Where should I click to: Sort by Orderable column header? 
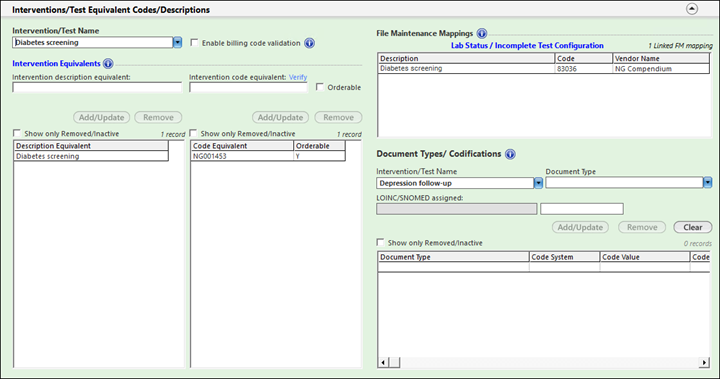tap(319, 146)
